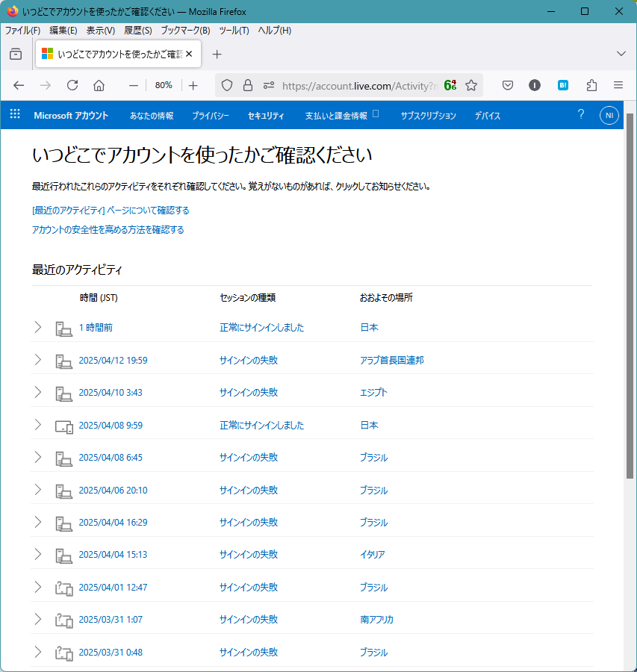Open the help question mark icon
The width and height of the screenshot is (637, 672).
coord(581,114)
